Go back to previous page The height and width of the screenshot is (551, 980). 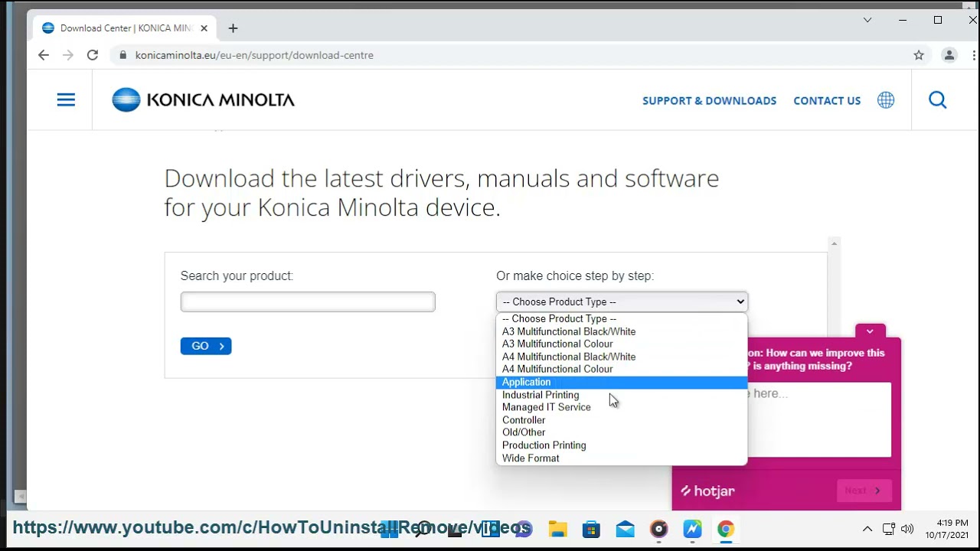[44, 55]
